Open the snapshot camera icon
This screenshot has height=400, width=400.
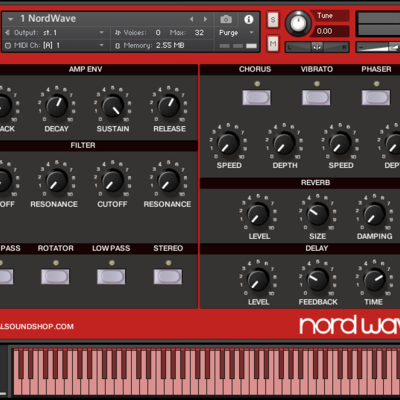pyautogui.click(x=226, y=19)
